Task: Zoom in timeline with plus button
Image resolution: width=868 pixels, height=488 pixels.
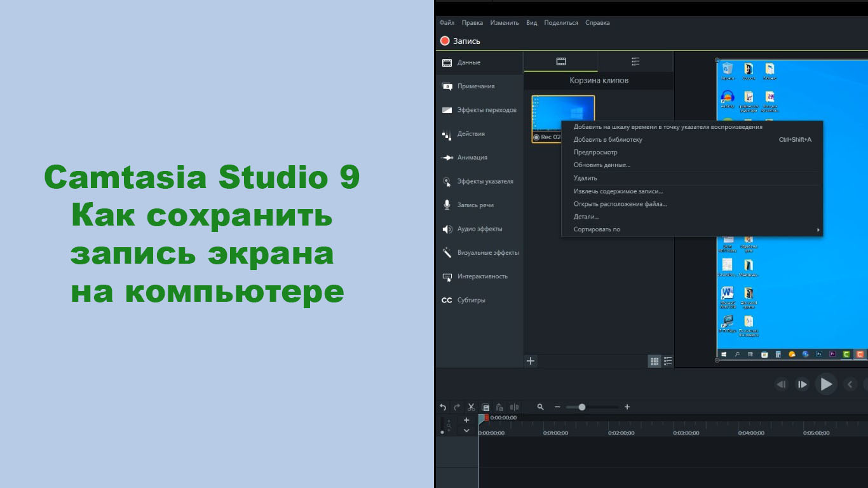Action: click(x=627, y=407)
